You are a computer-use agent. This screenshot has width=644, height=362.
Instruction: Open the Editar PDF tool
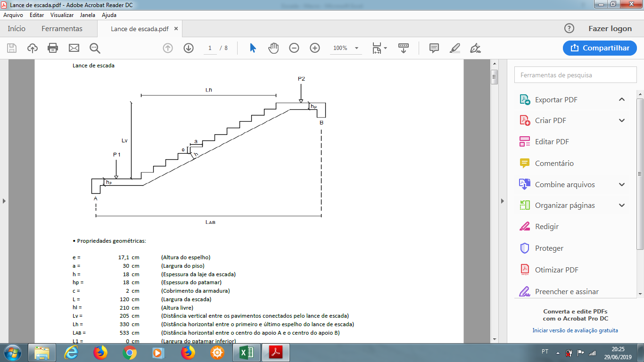(x=552, y=142)
